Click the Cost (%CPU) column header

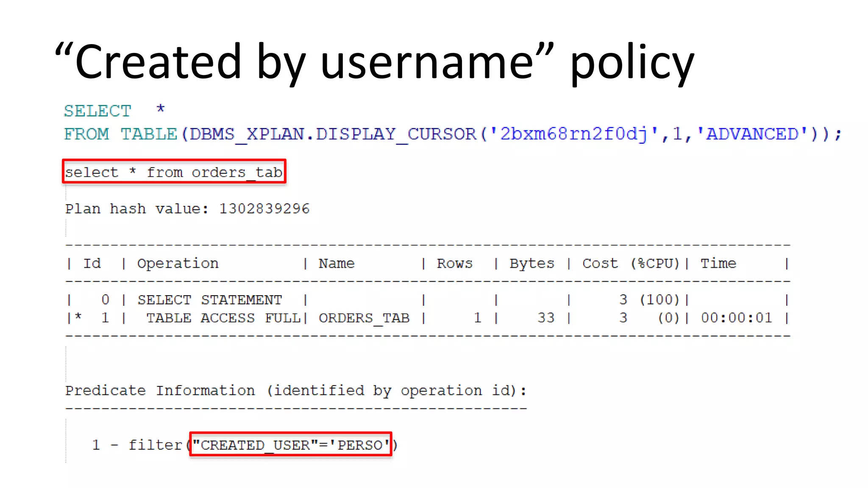[x=631, y=263]
